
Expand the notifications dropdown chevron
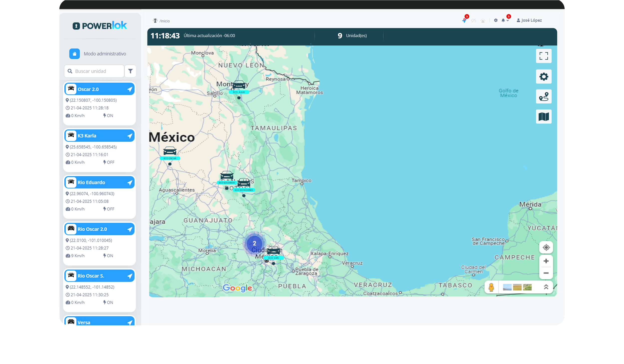(508, 20)
